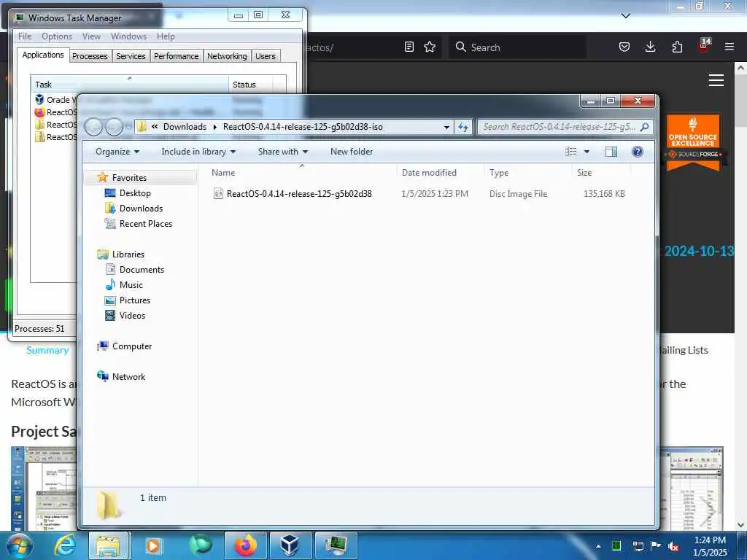
Task: Open Task Manager View menu
Action: tap(91, 36)
